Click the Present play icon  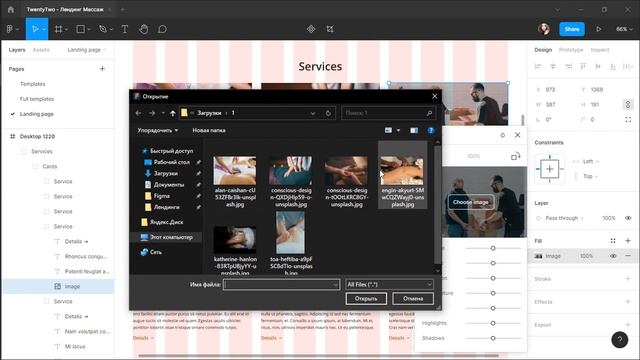point(598,29)
